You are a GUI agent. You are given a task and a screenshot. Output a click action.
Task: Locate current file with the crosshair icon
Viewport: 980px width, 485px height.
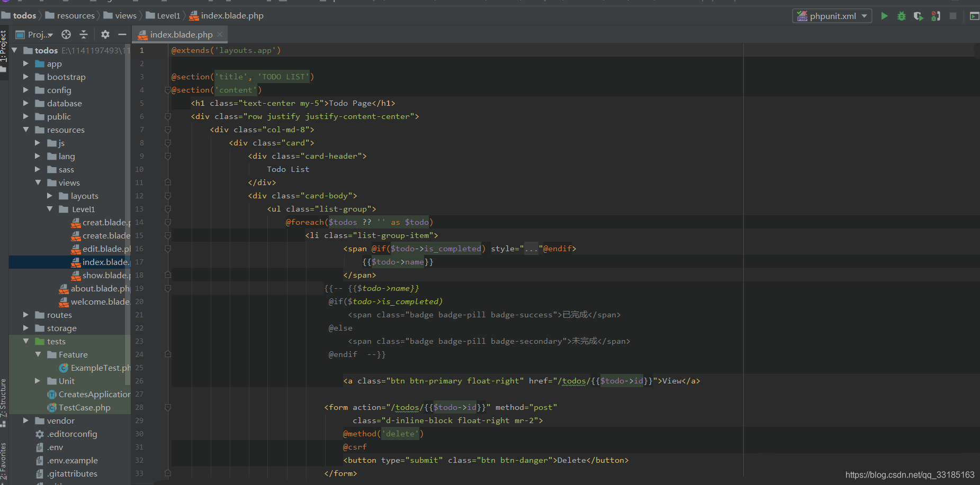pos(66,34)
